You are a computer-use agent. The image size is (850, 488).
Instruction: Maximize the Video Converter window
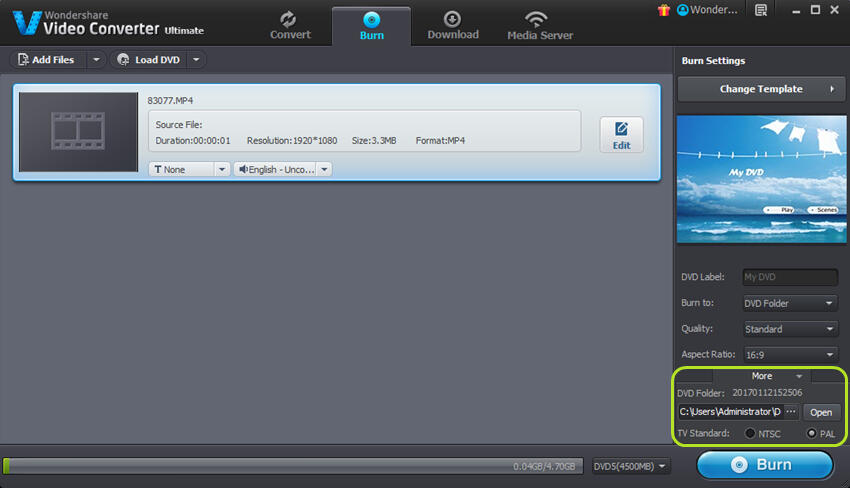pyautogui.click(x=815, y=10)
